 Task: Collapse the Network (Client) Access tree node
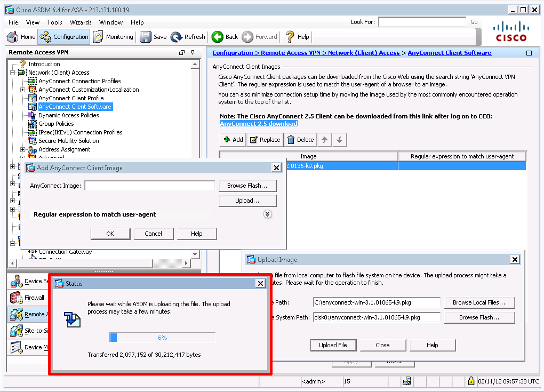[12, 73]
